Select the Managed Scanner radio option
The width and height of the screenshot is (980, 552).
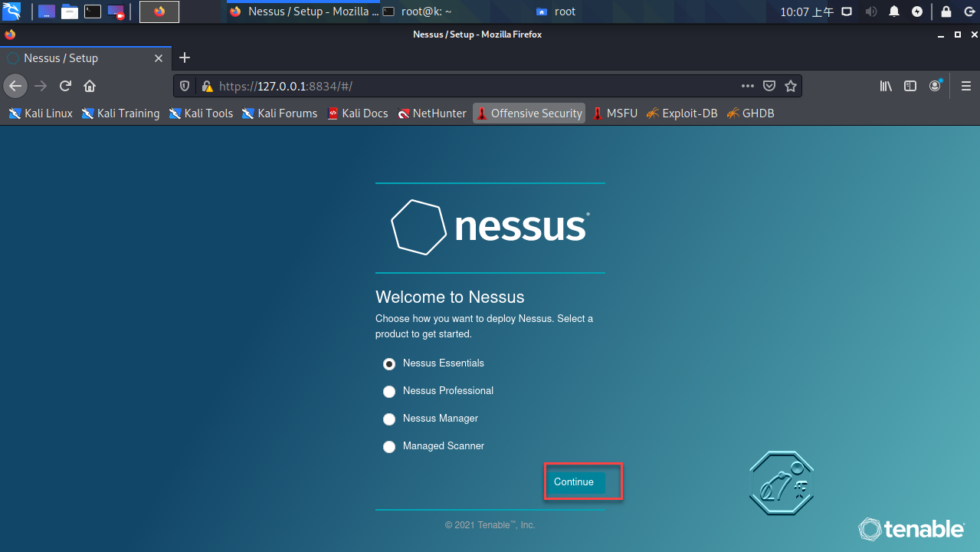pyautogui.click(x=389, y=446)
